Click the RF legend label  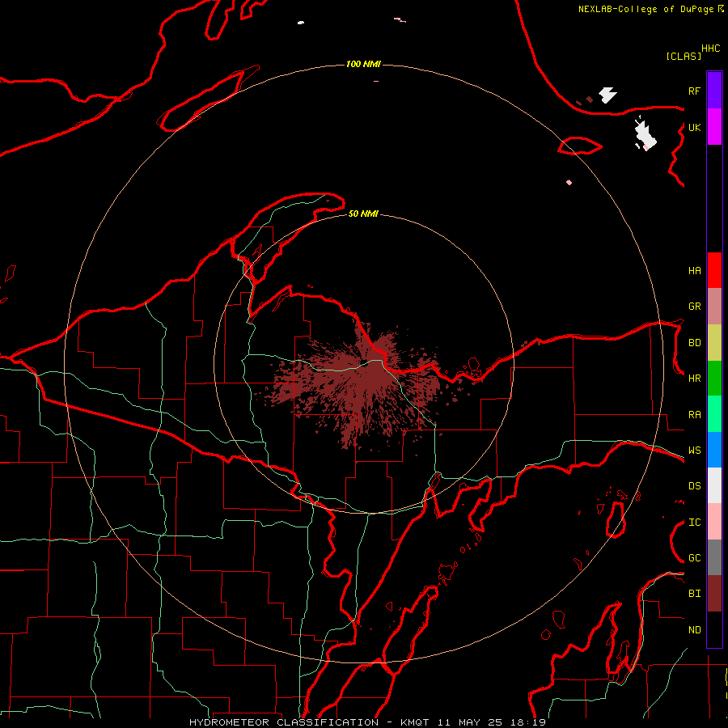[694, 91]
